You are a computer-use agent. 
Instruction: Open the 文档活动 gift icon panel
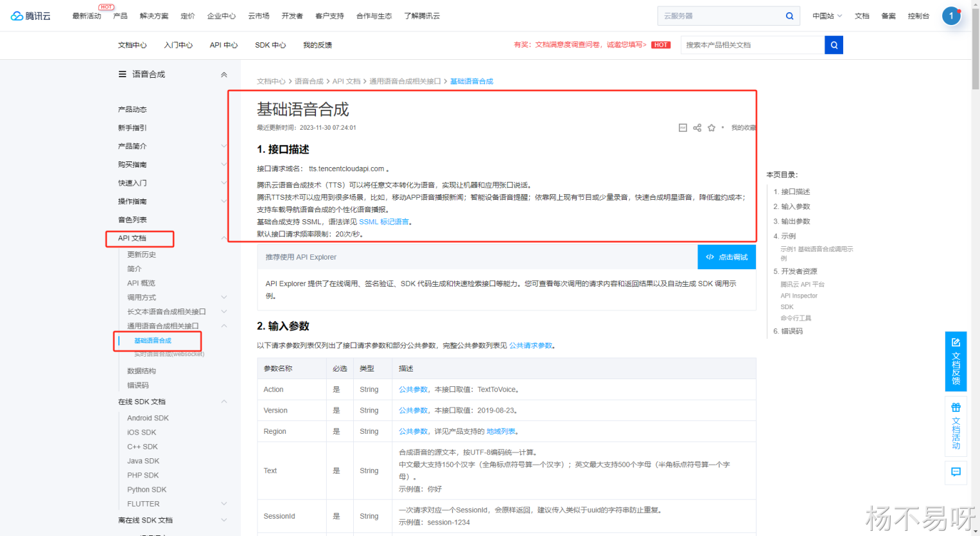point(956,425)
